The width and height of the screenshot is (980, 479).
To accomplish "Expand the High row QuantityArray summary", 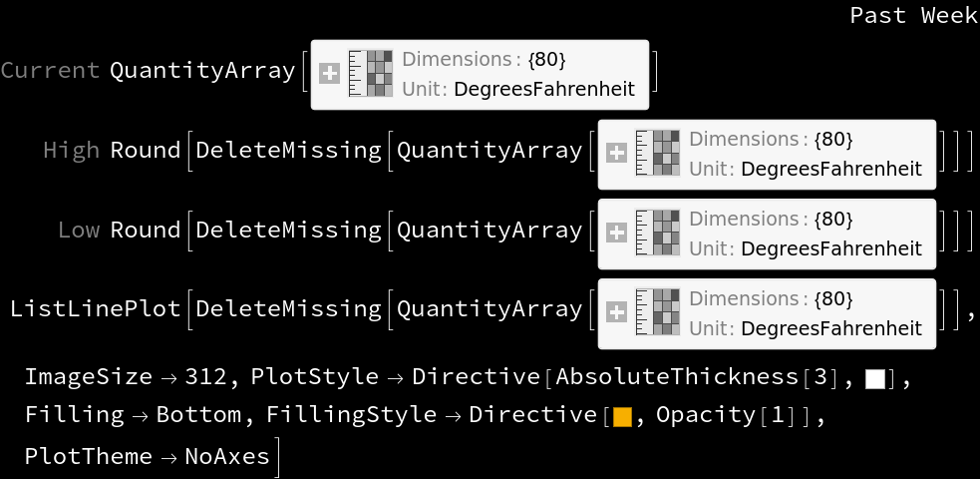I will (x=617, y=154).
